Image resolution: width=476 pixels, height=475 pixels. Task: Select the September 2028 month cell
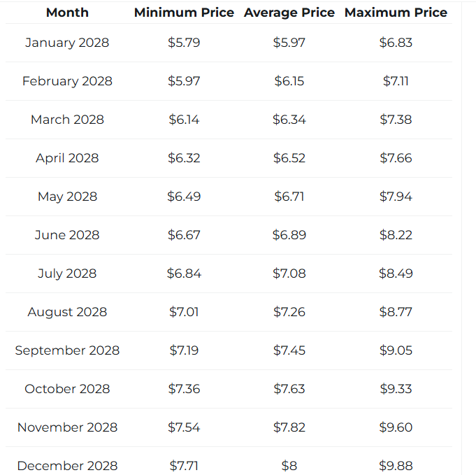click(x=67, y=350)
